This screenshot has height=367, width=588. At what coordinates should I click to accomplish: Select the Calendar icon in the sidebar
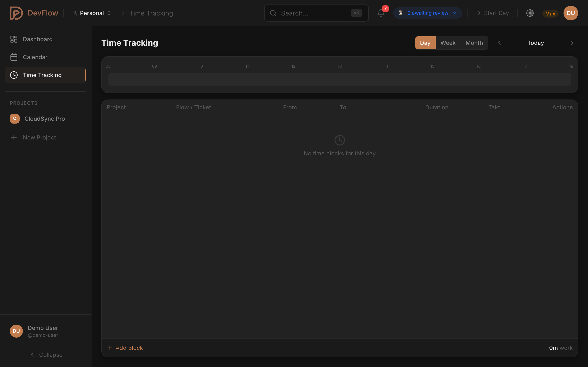(x=14, y=57)
